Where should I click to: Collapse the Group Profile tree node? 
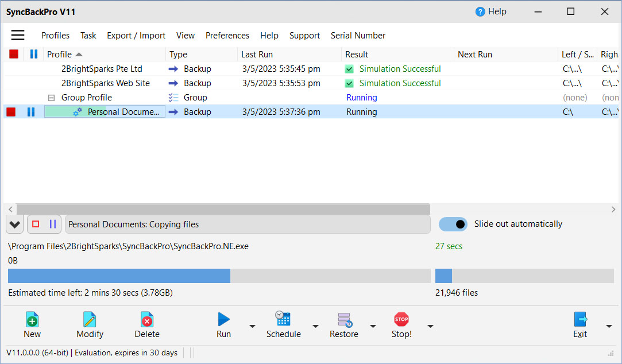click(51, 98)
